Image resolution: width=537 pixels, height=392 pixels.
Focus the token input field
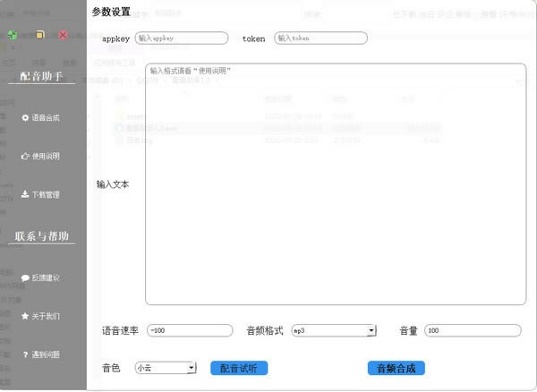[x=320, y=38]
